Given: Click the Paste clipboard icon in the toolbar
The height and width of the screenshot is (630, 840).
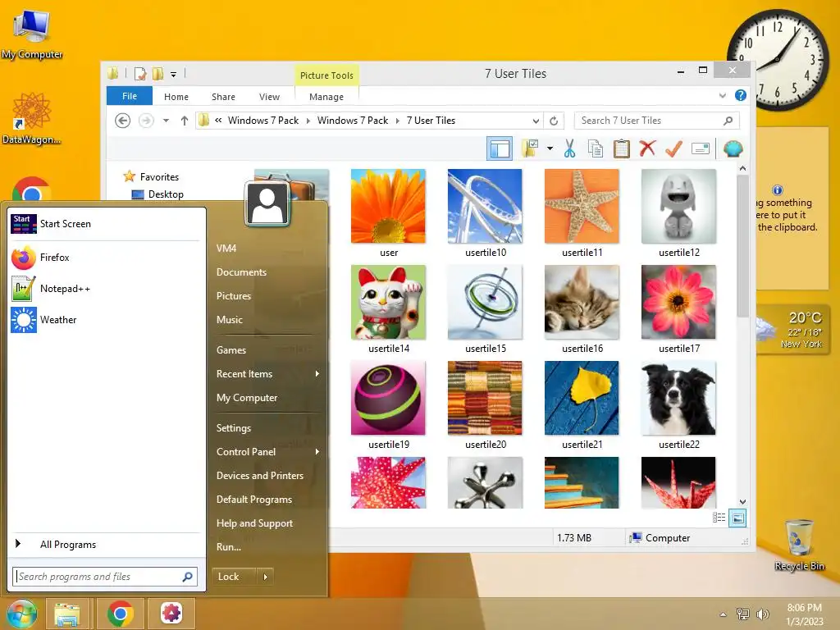Looking at the screenshot, I should point(622,148).
